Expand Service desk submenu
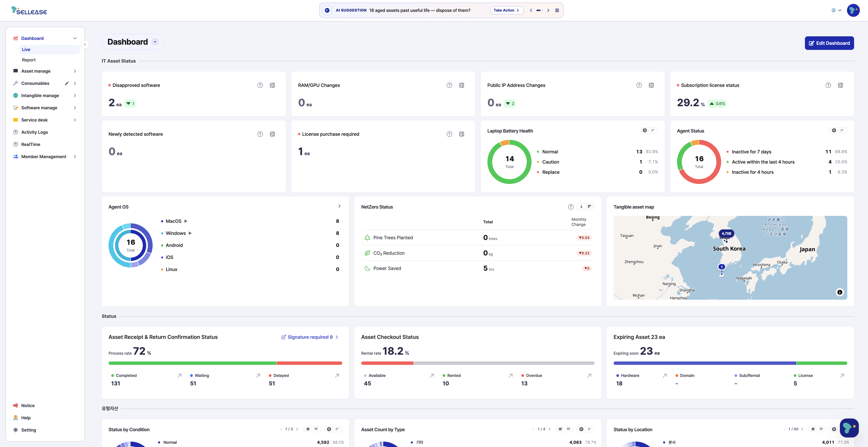The image size is (868, 447). click(x=75, y=120)
